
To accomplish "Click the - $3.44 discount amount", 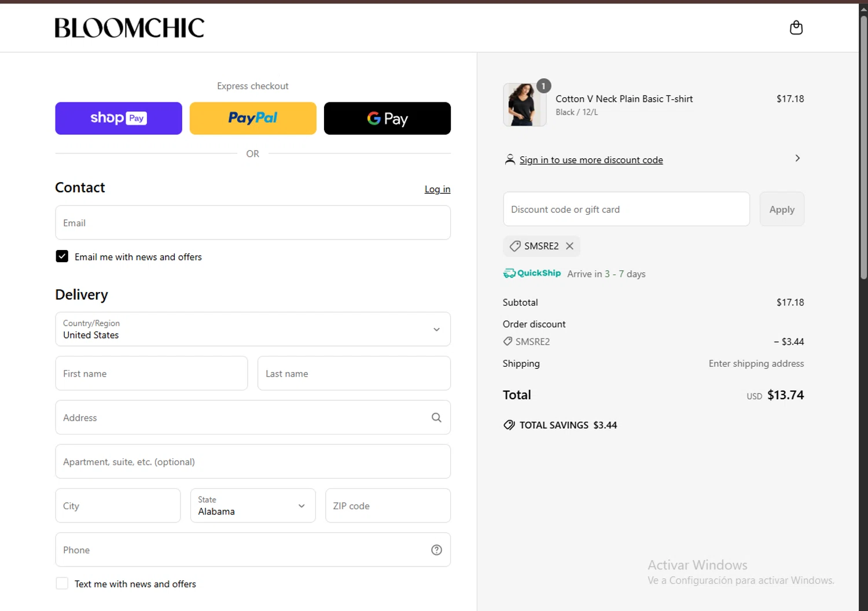I will pyautogui.click(x=789, y=341).
